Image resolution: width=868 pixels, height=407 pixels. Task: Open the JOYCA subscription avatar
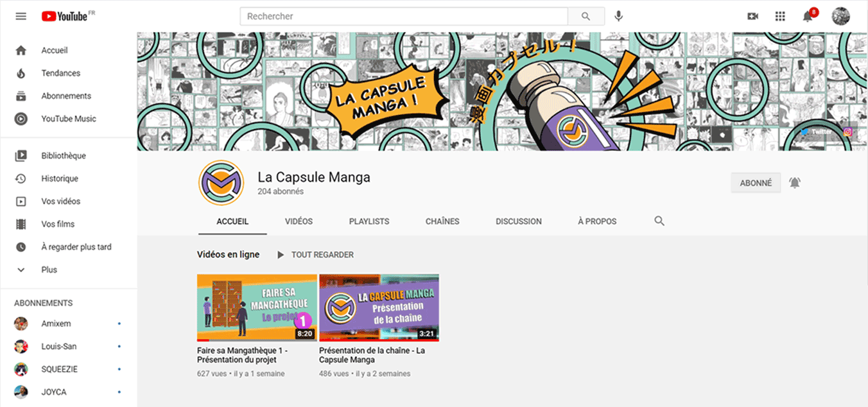tap(21, 392)
